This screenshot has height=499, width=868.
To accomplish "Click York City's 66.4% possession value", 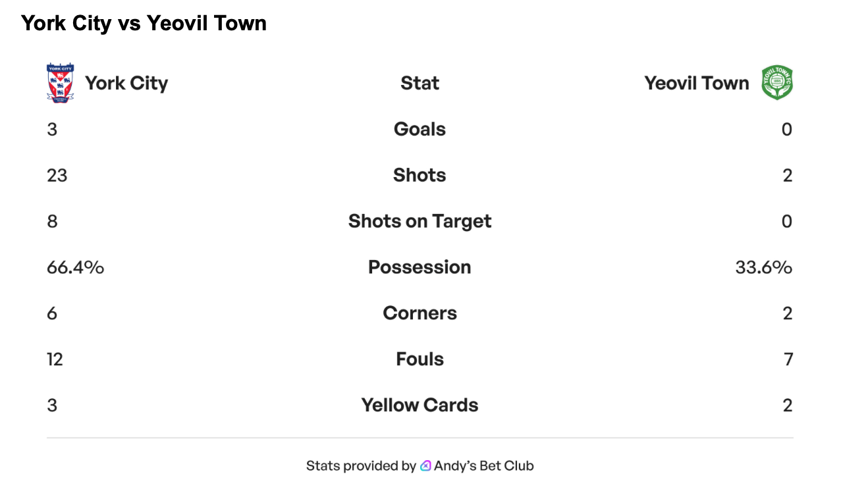I will (75, 267).
